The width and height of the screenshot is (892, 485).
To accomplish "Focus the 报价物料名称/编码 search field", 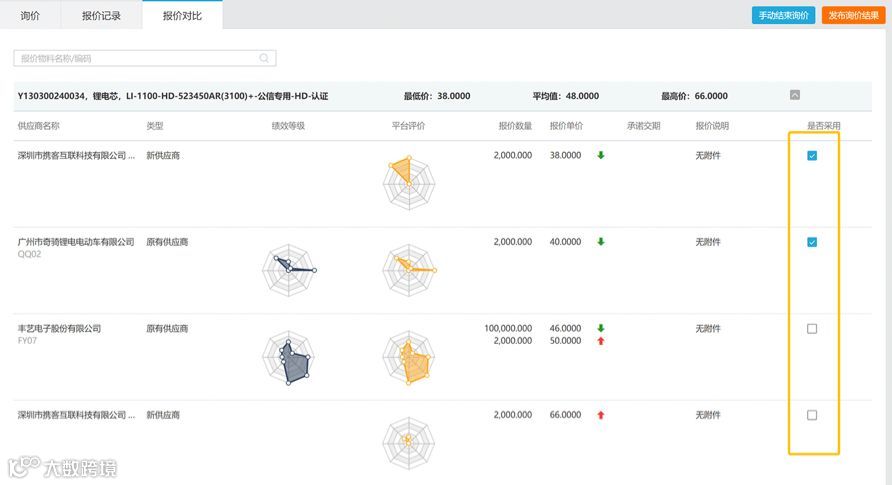I will [145, 58].
